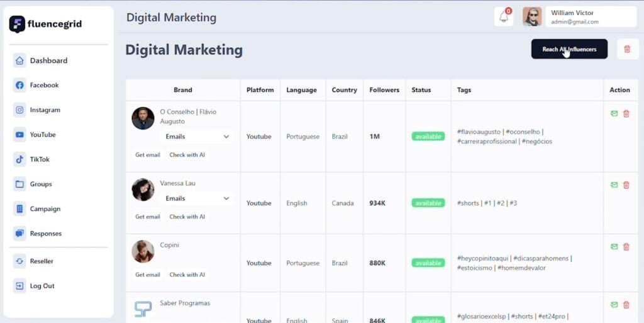Expand Emails dropdown for O Conselho
This screenshot has height=323, width=644.
[197, 137]
